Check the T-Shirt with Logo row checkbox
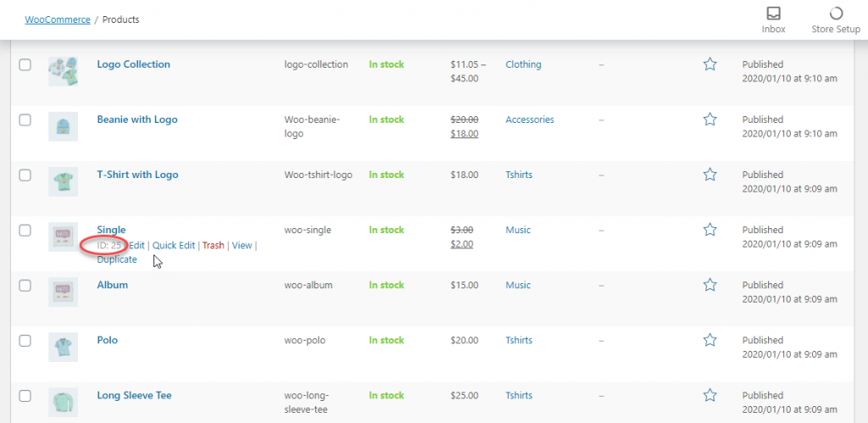Viewport: 868px width, 423px height. point(25,175)
